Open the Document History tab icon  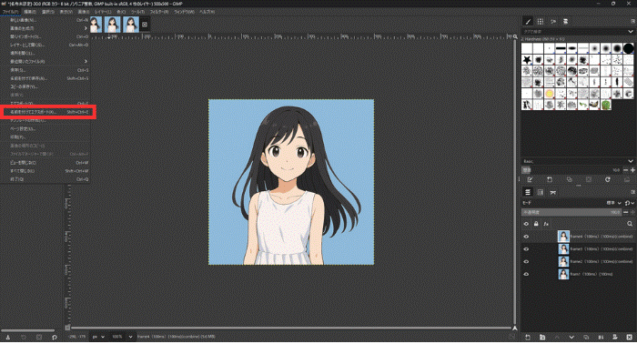[x=565, y=22]
